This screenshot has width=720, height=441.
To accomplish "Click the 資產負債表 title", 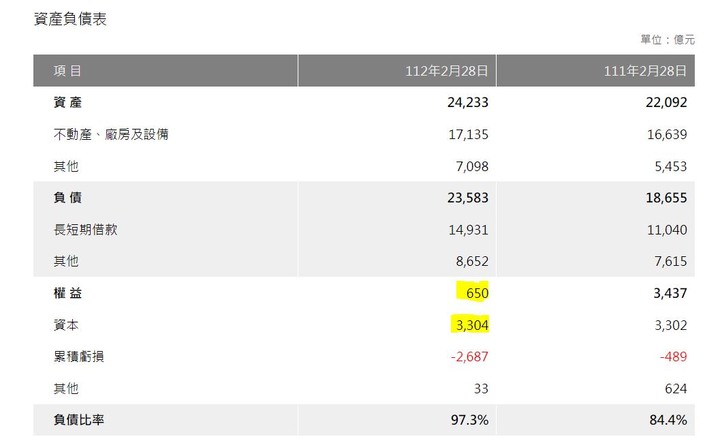I will click(70, 19).
